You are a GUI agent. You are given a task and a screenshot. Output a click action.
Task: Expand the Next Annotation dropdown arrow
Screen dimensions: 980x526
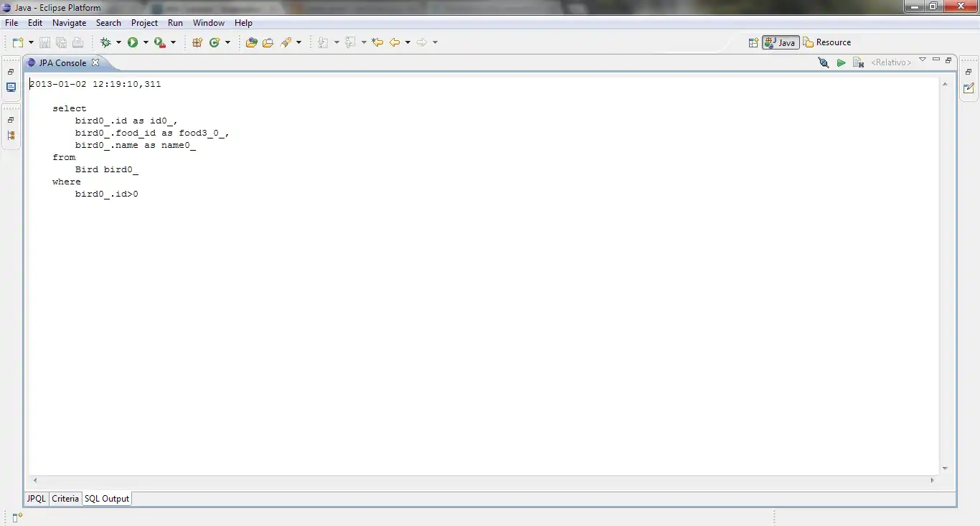[336, 42]
